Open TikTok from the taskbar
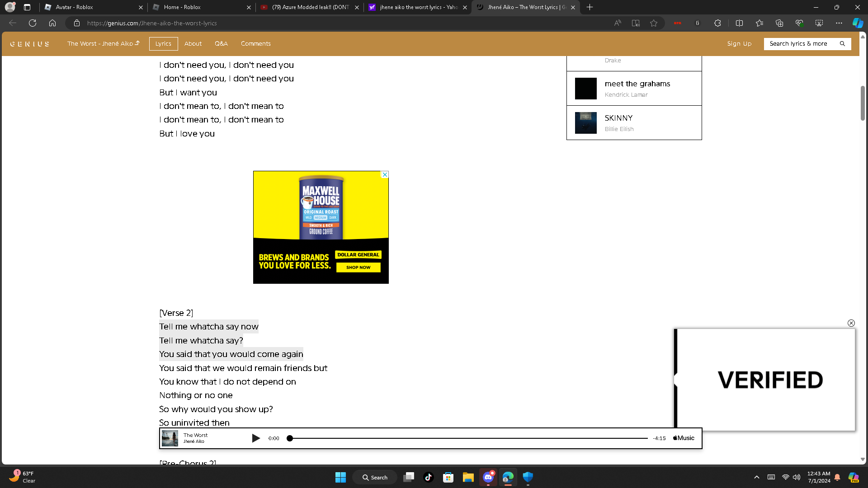Screen dimensions: 868x488 coord(429,477)
